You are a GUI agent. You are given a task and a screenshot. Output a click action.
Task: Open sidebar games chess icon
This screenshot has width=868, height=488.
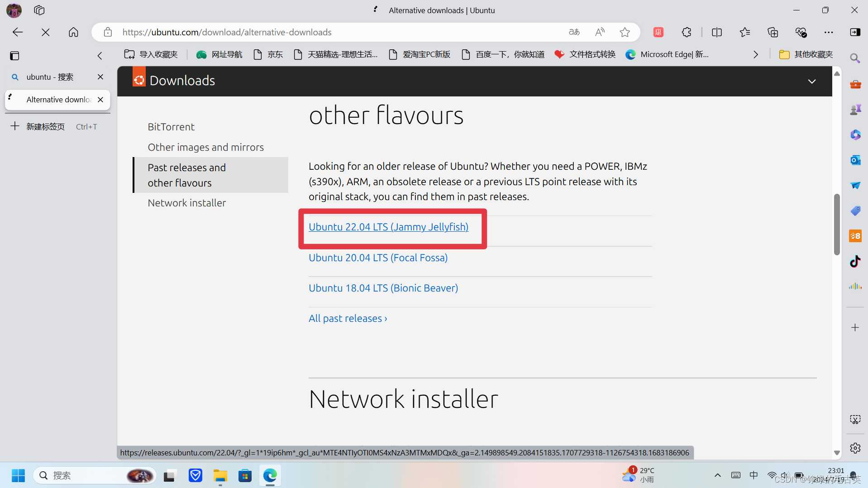tap(855, 110)
